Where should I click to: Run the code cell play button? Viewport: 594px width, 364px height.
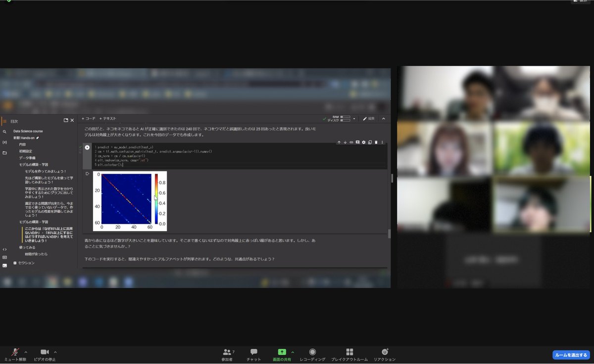pyautogui.click(x=87, y=147)
